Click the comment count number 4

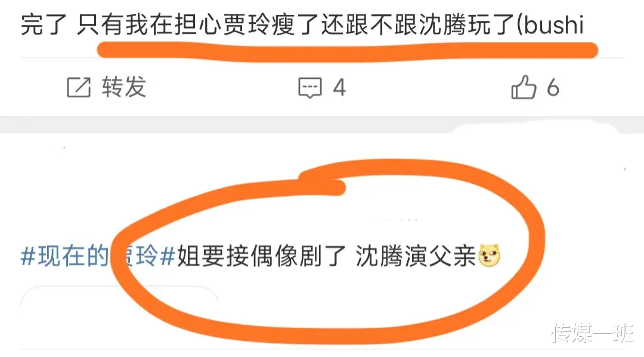point(339,88)
